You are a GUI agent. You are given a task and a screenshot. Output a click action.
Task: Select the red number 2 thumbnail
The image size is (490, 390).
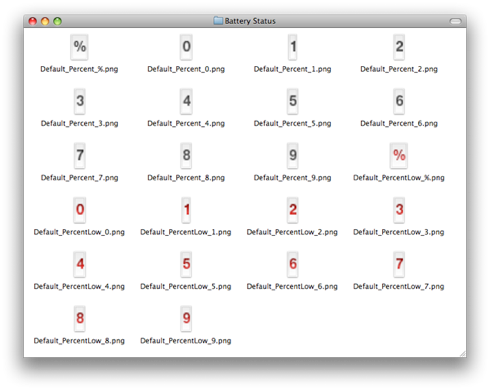(293, 210)
